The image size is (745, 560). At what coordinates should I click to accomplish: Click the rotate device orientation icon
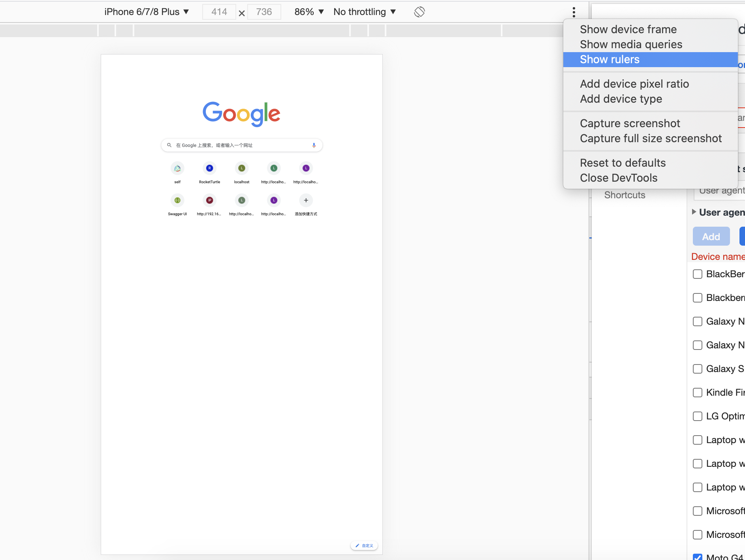[419, 12]
